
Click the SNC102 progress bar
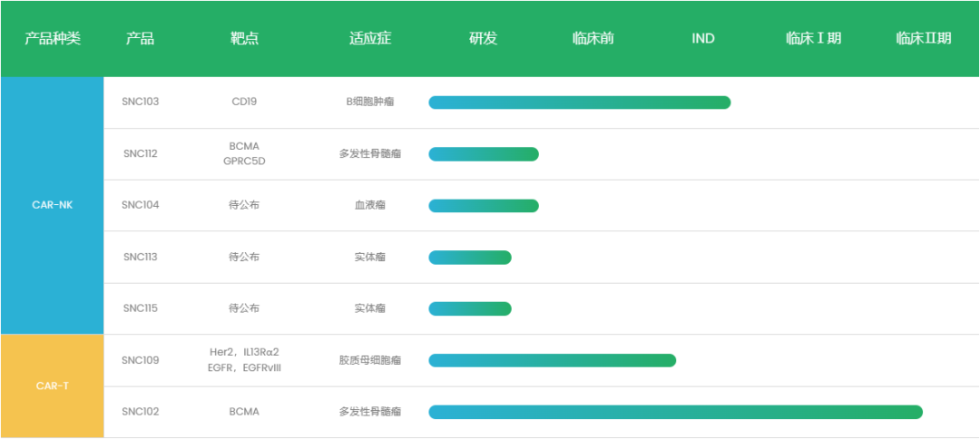tap(675, 413)
